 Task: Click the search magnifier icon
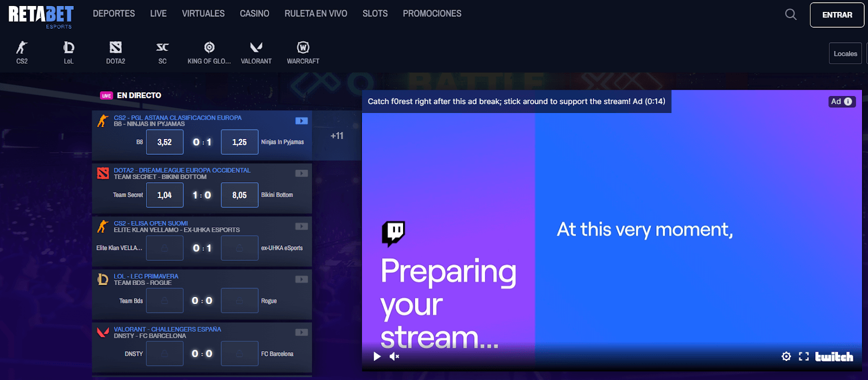[x=791, y=15]
